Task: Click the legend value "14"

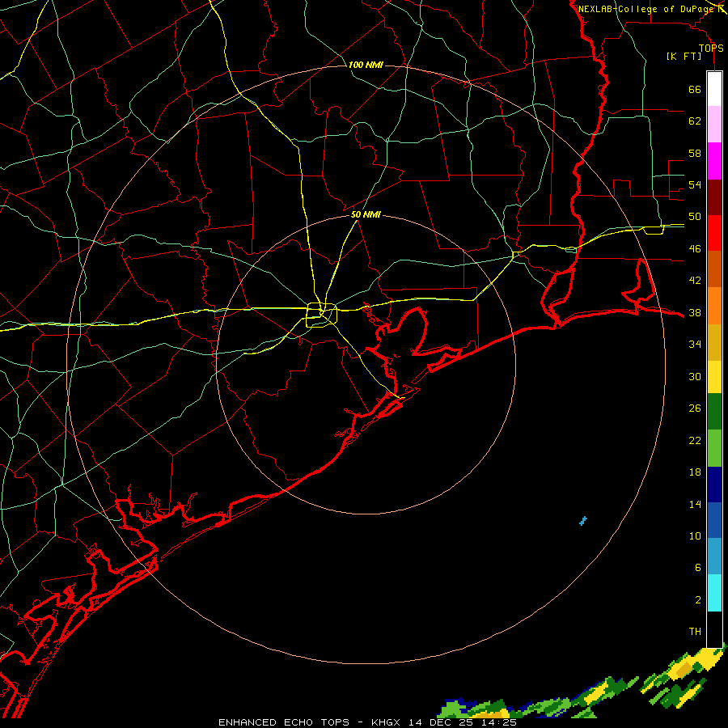Action: coord(695,504)
